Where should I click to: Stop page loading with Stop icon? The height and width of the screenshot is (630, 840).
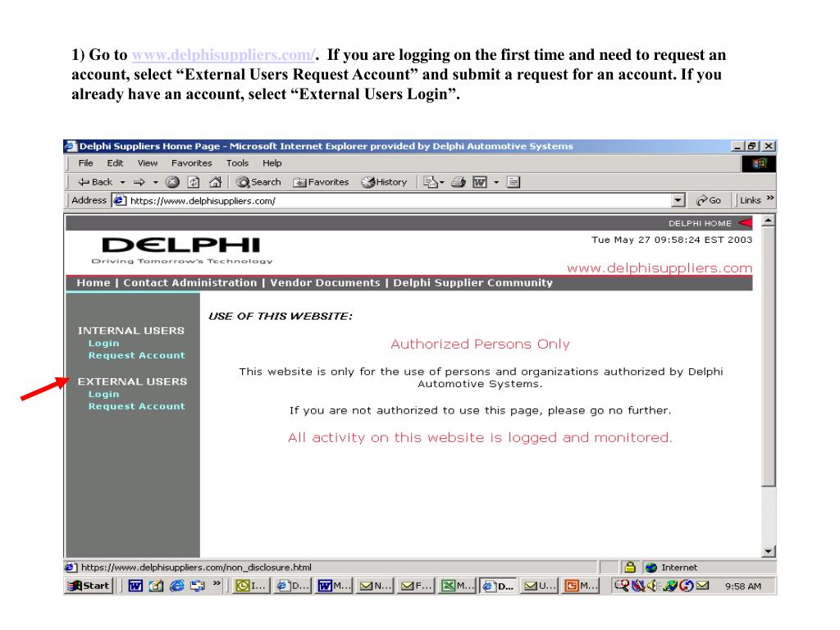pyautogui.click(x=172, y=182)
